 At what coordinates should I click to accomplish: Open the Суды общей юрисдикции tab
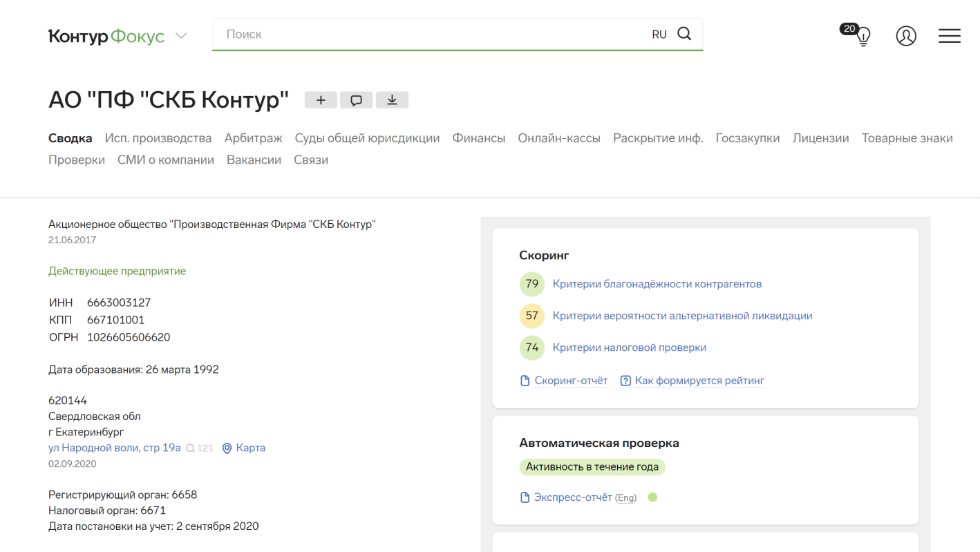tap(367, 138)
